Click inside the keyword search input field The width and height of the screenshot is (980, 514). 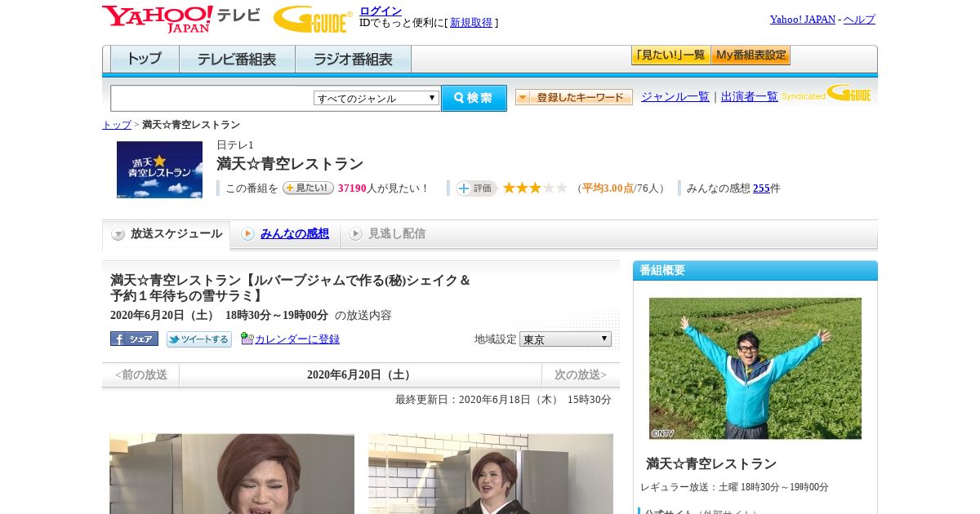pyautogui.click(x=212, y=98)
